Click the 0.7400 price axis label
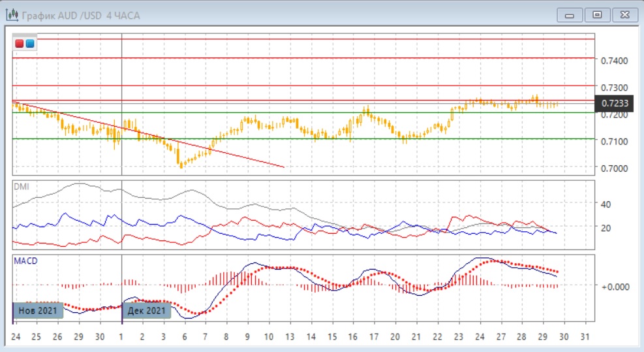644x352 pixels. pyautogui.click(x=613, y=61)
